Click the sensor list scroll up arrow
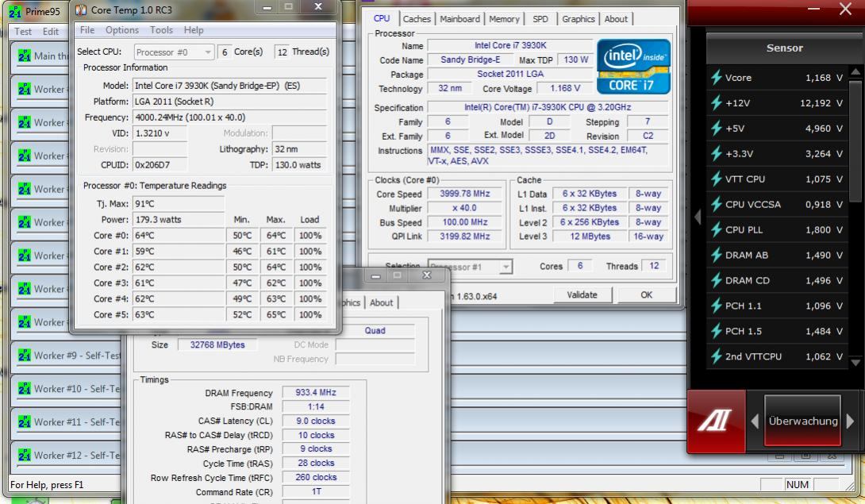The width and height of the screenshot is (865, 504). tap(855, 71)
